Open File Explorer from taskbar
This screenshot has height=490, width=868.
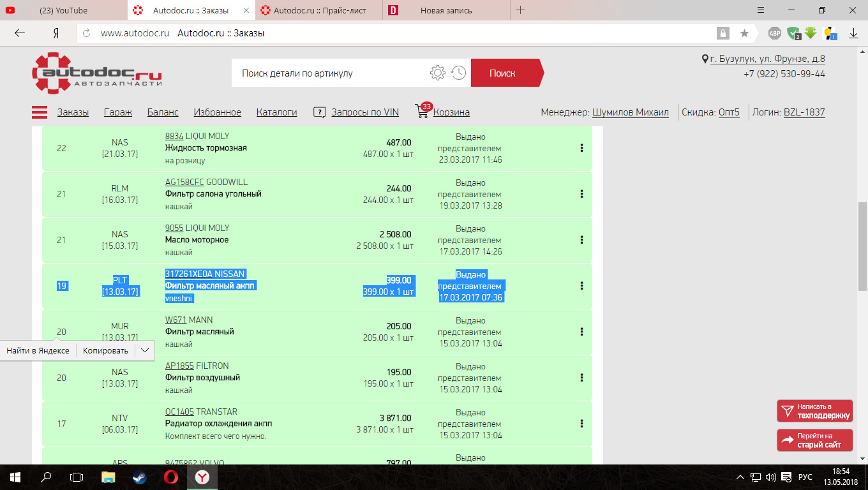click(x=108, y=477)
